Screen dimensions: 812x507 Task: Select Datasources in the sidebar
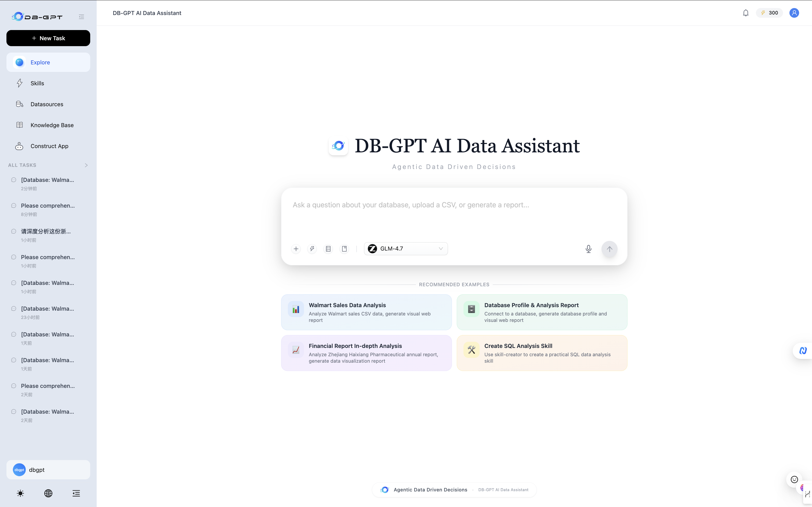point(47,104)
